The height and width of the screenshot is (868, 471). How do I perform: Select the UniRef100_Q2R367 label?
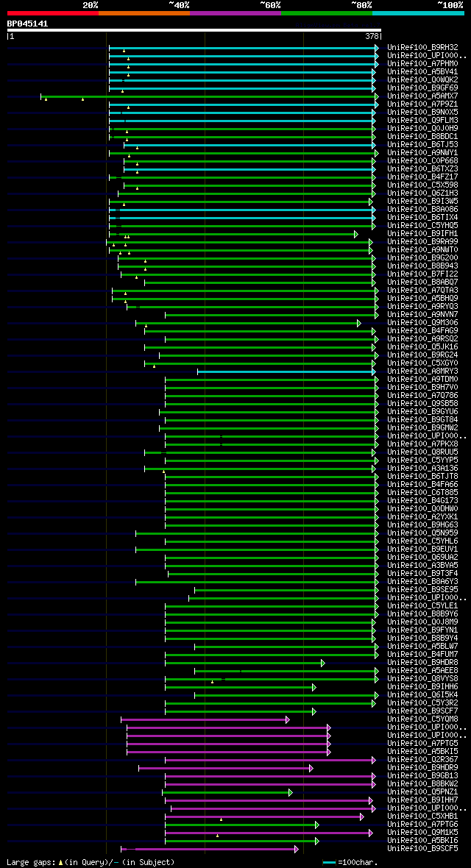point(422,759)
